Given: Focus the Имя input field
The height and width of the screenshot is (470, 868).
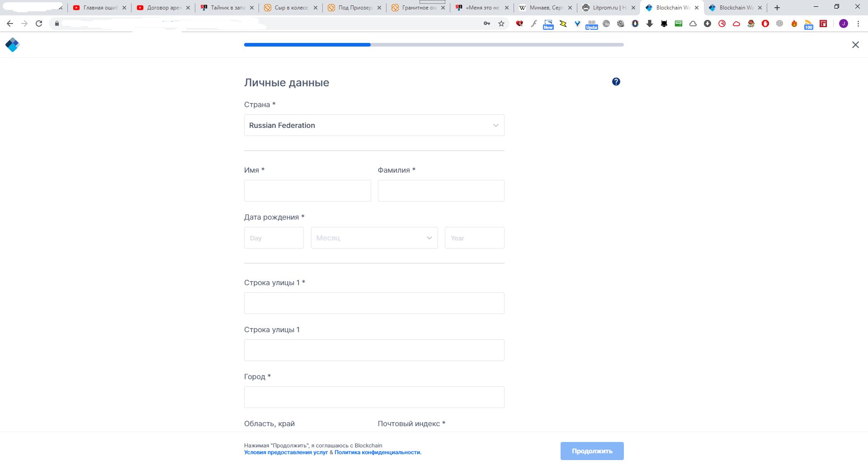Looking at the screenshot, I should pyautogui.click(x=307, y=191).
